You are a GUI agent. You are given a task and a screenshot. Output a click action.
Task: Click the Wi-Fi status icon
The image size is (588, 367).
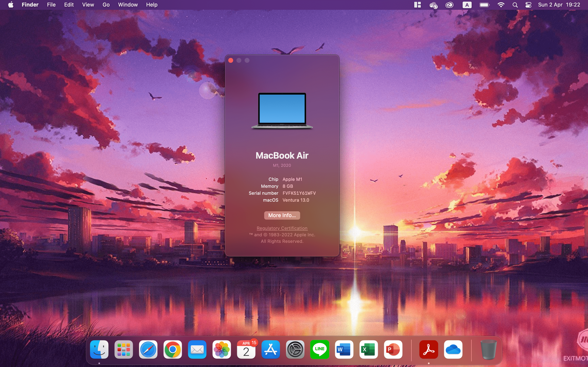tap(501, 5)
